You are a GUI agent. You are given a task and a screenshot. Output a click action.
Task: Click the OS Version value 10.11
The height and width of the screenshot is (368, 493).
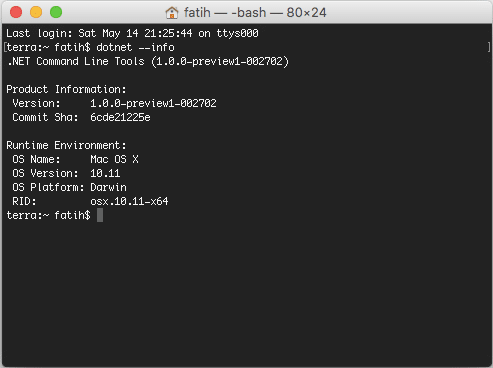click(x=105, y=173)
